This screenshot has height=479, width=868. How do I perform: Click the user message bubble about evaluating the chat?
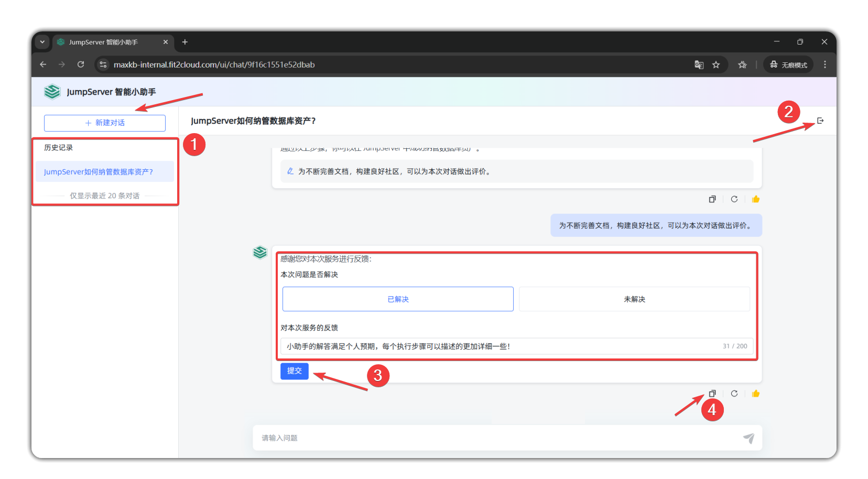(x=656, y=225)
